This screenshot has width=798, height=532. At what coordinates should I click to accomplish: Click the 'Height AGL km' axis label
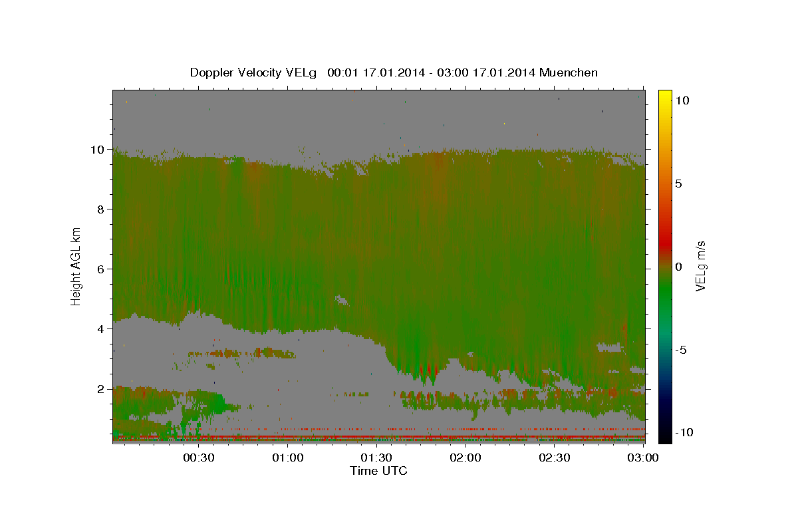click(76, 266)
